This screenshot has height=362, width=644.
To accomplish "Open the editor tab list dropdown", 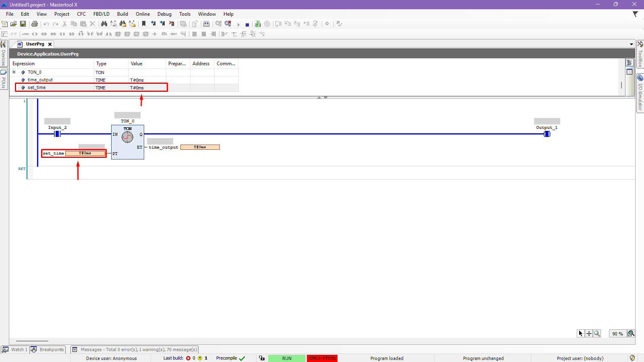I will click(631, 44).
